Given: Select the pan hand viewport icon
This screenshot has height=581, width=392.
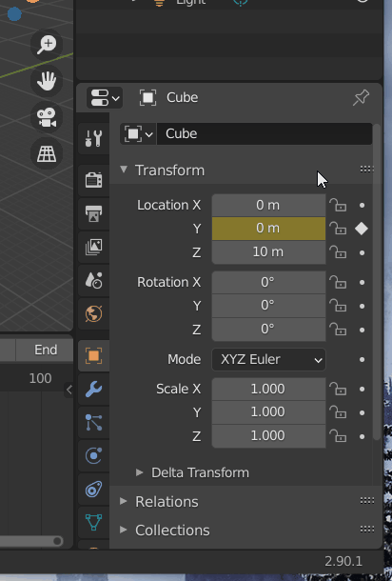Looking at the screenshot, I should (47, 81).
